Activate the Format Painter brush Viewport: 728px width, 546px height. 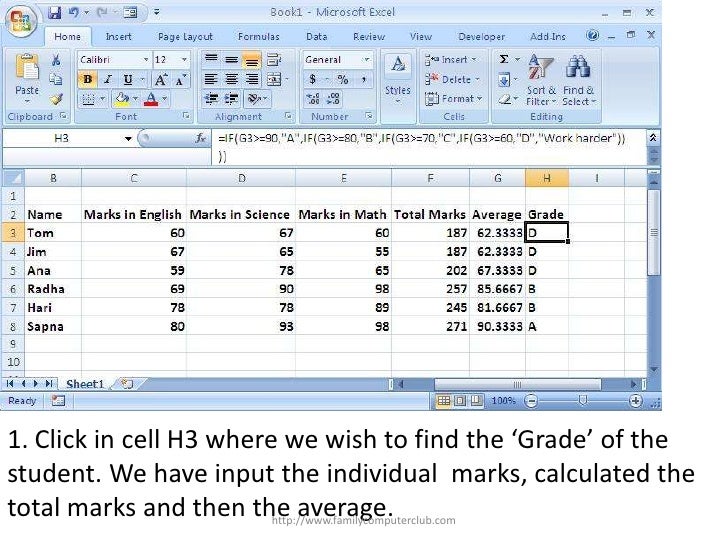tap(56, 99)
